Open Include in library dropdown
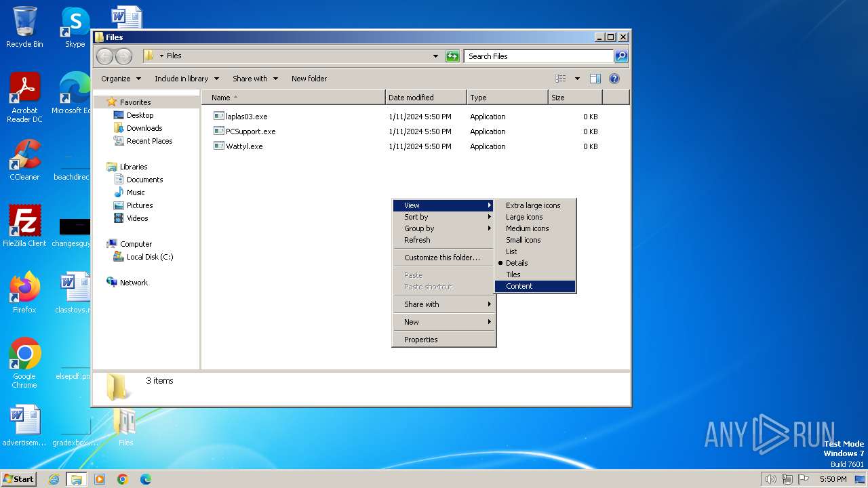The height and width of the screenshot is (488, 868). pyautogui.click(x=186, y=79)
